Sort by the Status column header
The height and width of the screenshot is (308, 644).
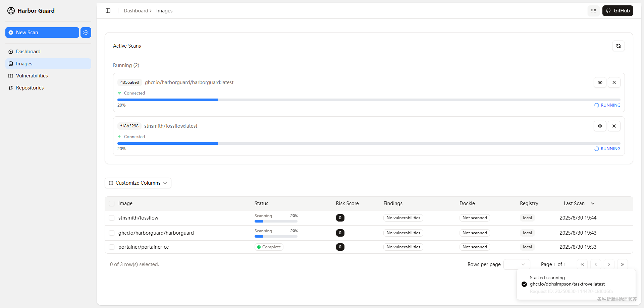(261, 203)
